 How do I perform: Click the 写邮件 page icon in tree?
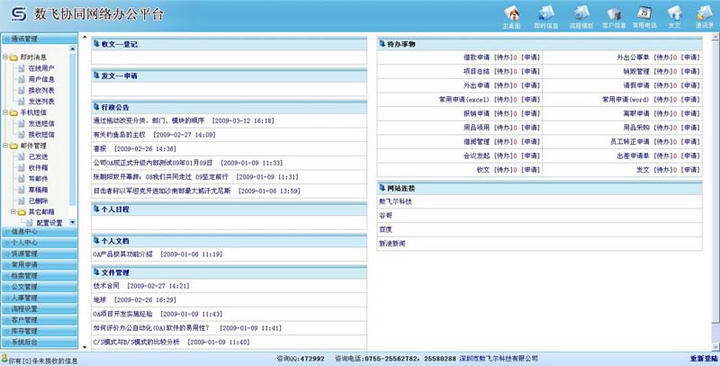(x=22, y=179)
